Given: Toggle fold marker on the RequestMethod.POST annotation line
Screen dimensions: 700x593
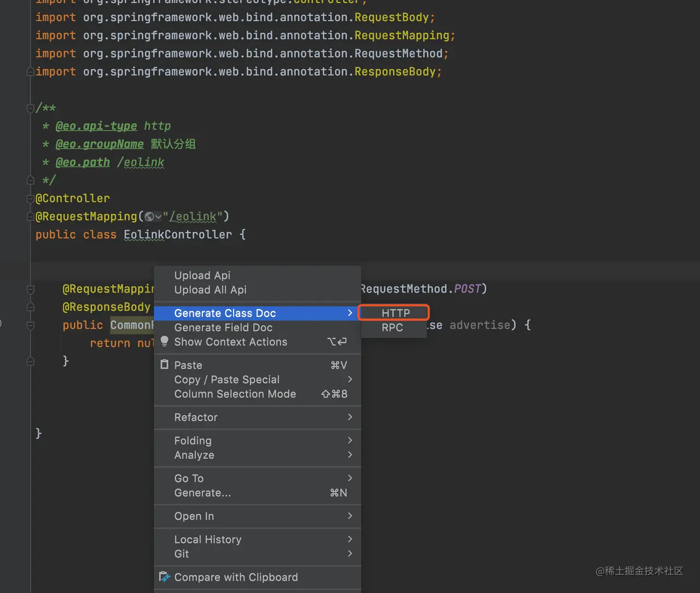Looking at the screenshot, I should click(31, 289).
